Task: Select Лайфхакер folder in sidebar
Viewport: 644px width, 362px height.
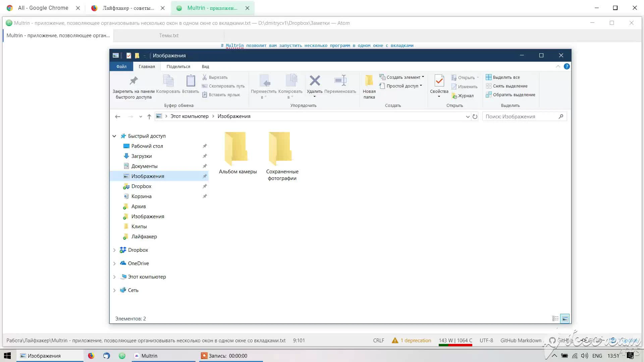Action: click(144, 237)
